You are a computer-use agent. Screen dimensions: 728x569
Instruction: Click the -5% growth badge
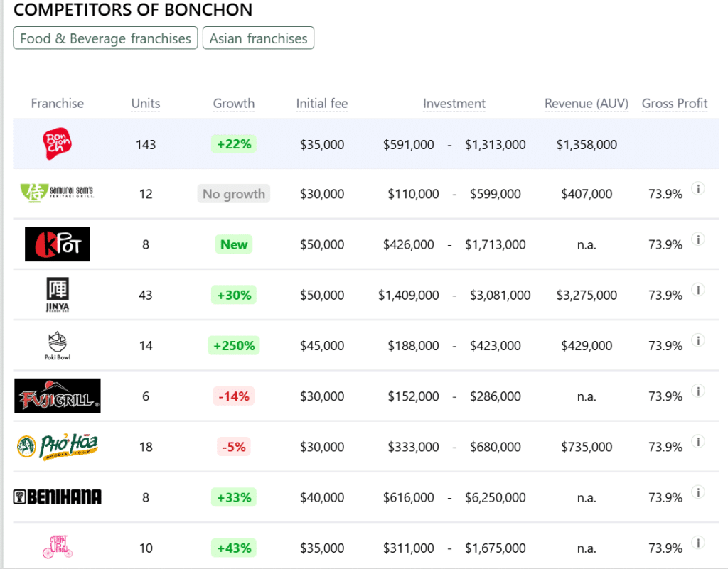233,446
